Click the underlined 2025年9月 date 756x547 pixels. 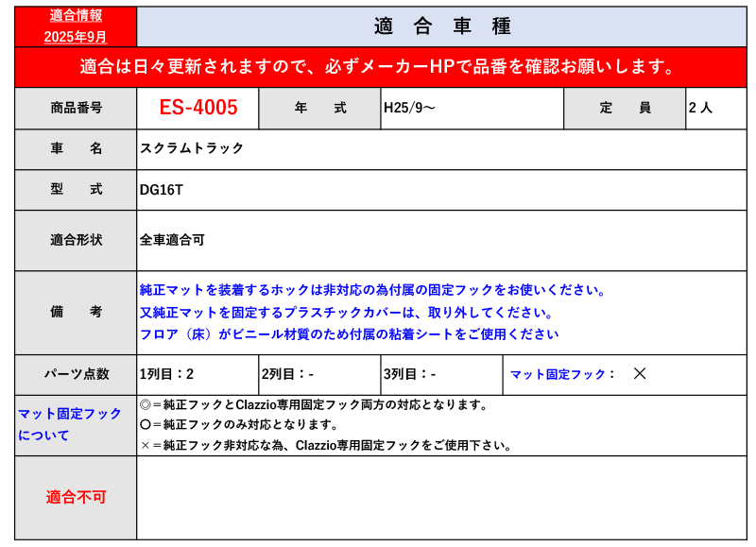(76, 36)
